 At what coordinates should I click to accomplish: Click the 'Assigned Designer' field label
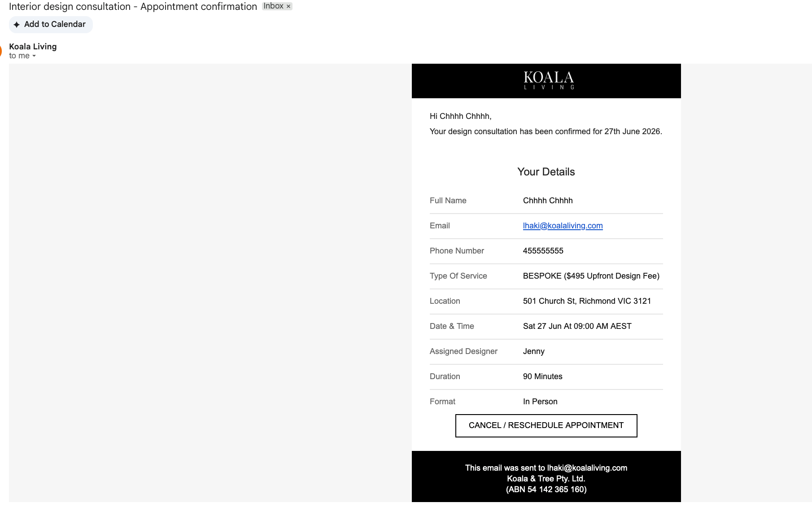coord(463,351)
